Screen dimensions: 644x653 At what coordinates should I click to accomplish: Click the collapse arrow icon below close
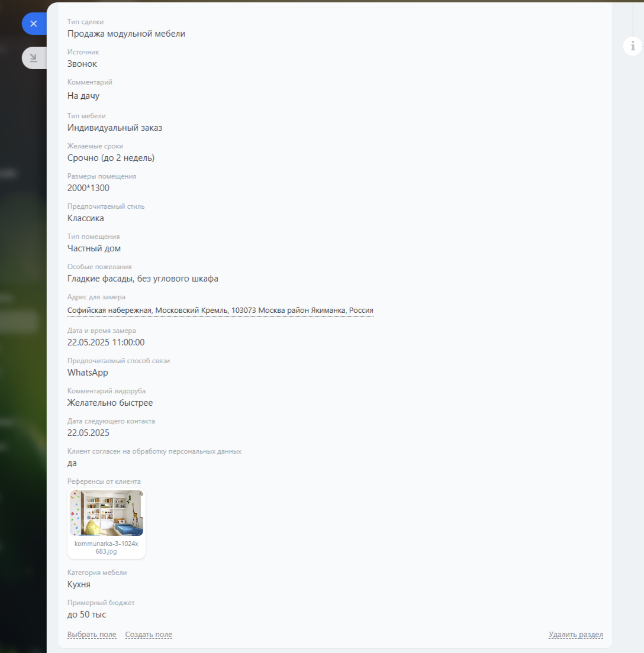coord(34,58)
